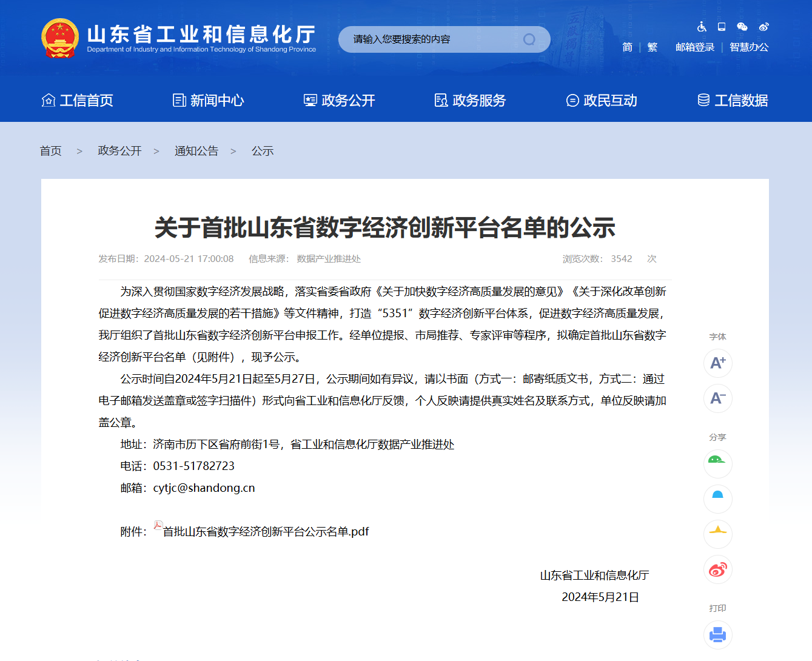Open the 政务服务 nav tab

[470, 101]
